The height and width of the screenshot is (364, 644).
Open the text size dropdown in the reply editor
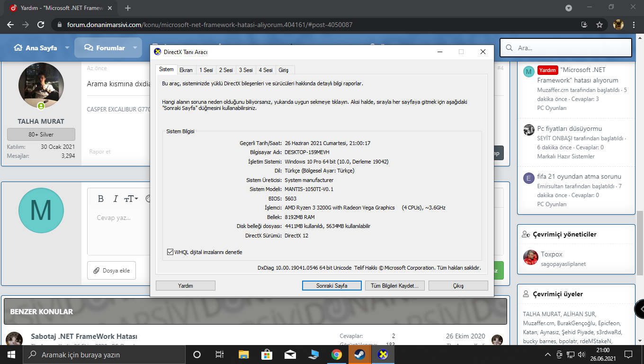pyautogui.click(x=131, y=199)
